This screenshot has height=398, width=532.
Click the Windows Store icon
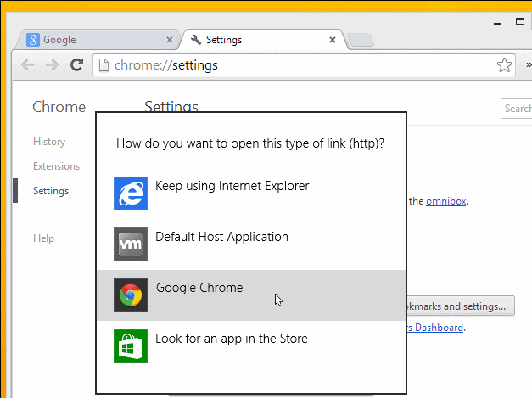131,346
